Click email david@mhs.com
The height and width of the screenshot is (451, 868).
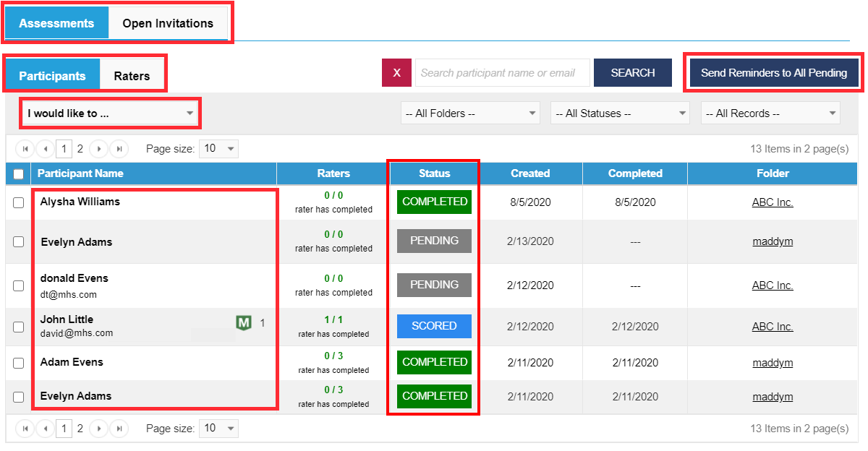[77, 333]
